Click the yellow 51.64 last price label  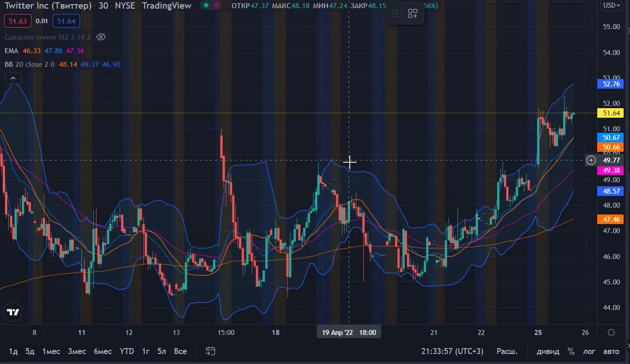(611, 113)
